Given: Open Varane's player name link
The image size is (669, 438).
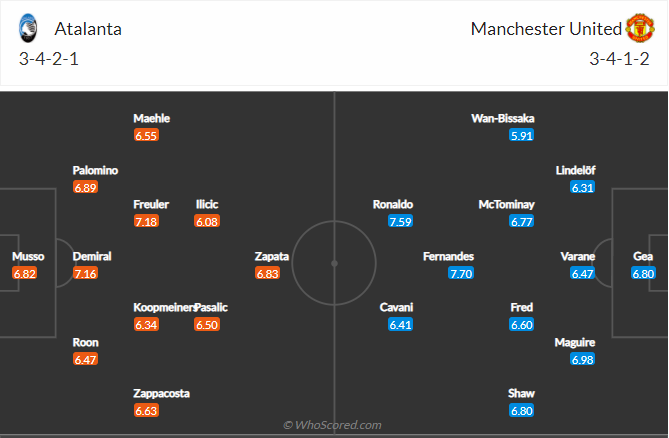Looking at the screenshot, I should (578, 256).
